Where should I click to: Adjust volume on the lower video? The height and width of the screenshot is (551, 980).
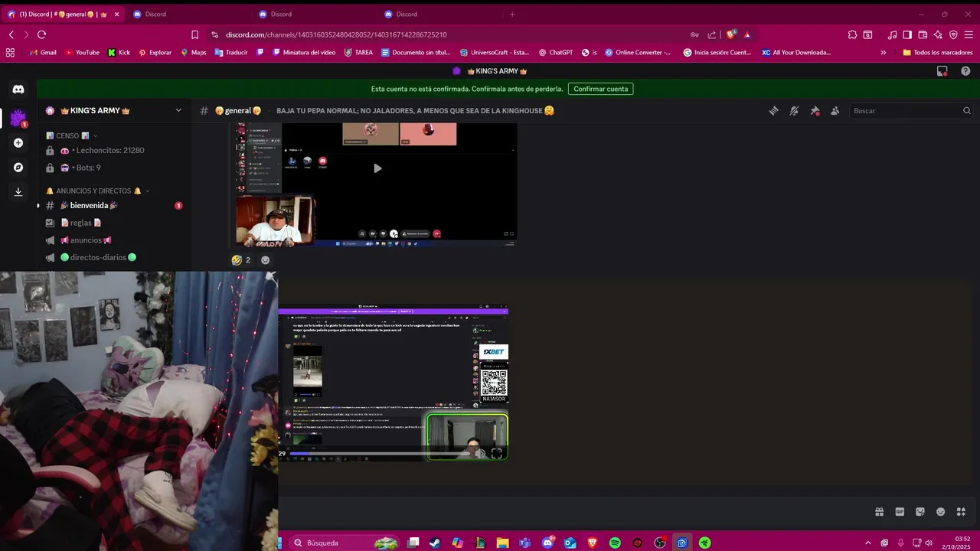pyautogui.click(x=480, y=454)
